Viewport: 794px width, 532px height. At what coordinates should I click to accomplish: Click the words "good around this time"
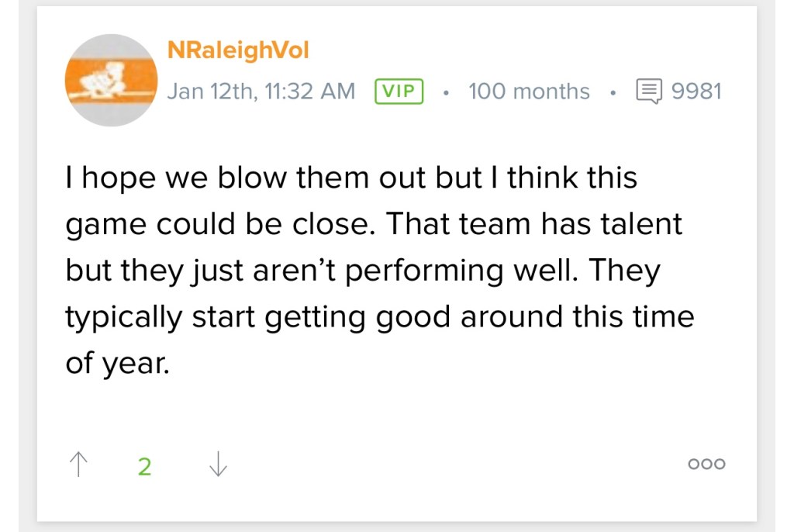(535, 317)
